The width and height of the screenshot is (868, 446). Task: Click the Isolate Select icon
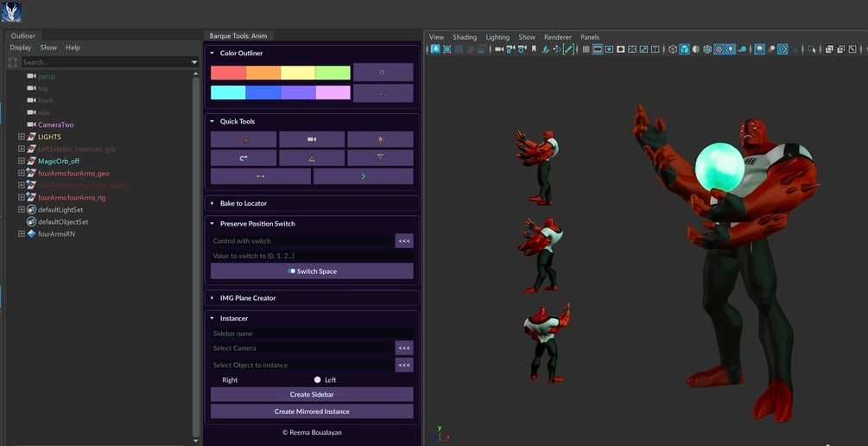click(x=812, y=48)
